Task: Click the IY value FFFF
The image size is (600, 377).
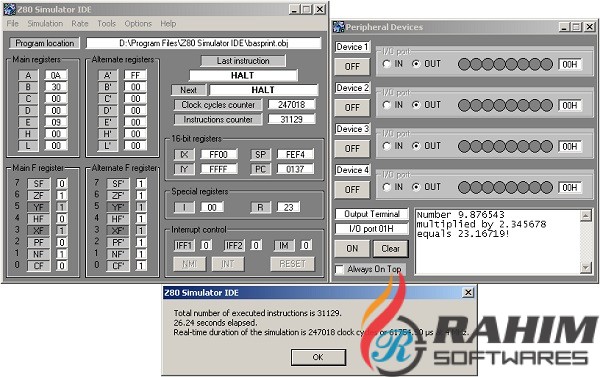Action: pos(218,169)
